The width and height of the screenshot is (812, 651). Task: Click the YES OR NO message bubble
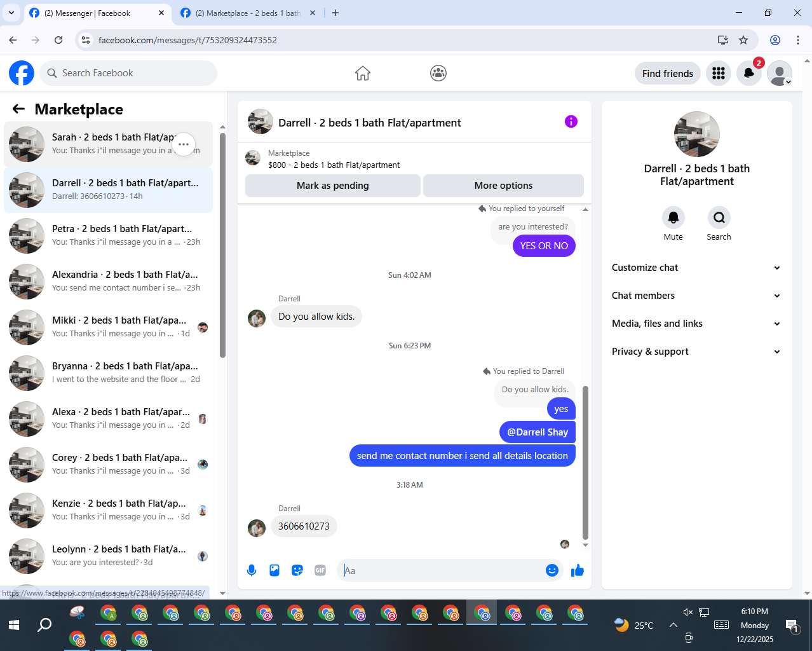544,246
